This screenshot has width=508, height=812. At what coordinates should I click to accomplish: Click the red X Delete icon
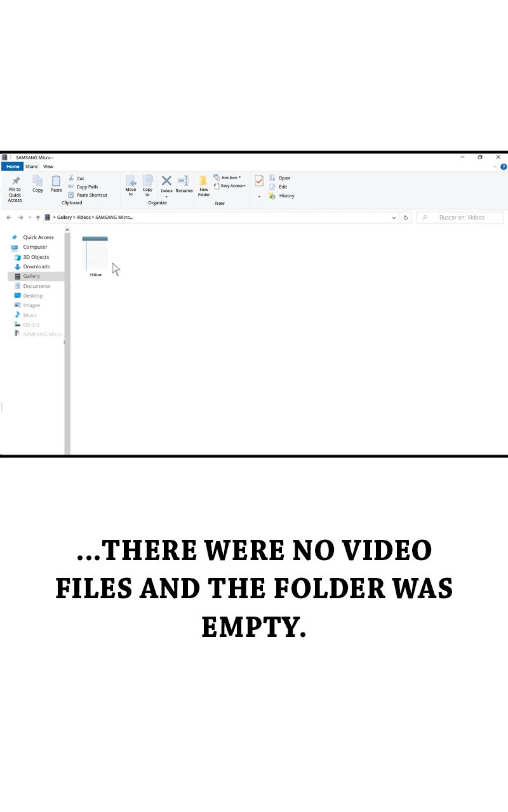click(x=166, y=181)
